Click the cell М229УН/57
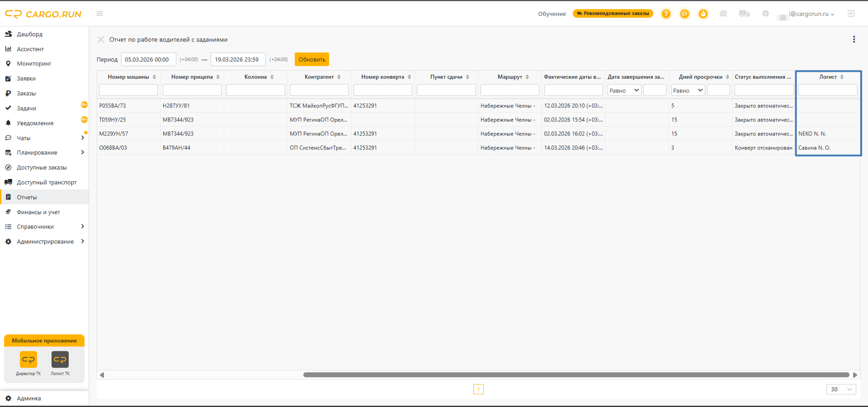This screenshot has height=407, width=868. point(128,134)
